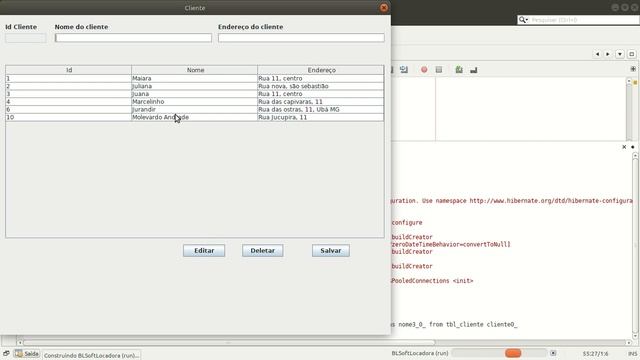Focus the Nome do cliente input field
The height and width of the screenshot is (360, 640).
tap(133, 38)
